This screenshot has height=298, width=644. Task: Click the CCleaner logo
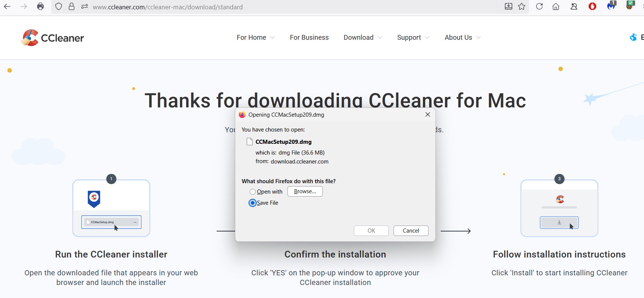tap(52, 38)
